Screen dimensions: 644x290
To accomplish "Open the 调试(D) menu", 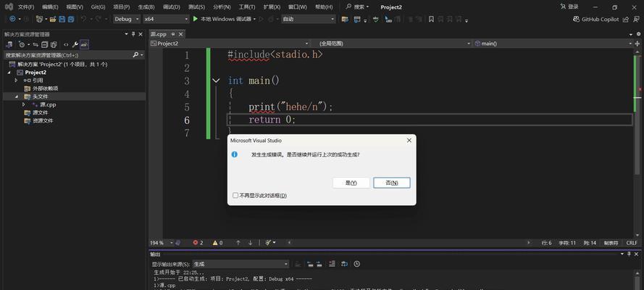I will [171, 7].
